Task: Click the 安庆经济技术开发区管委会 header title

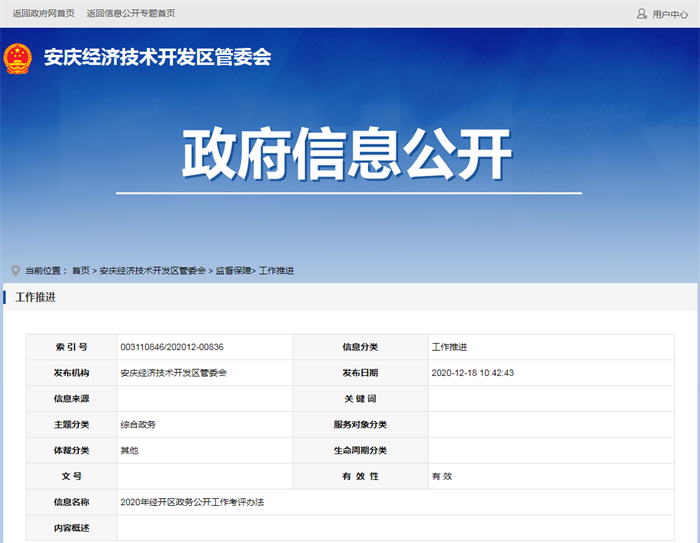Action: 157,58
